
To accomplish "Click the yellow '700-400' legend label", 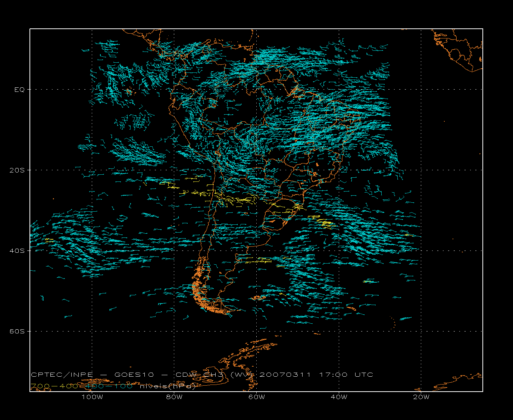I will click(54, 386).
